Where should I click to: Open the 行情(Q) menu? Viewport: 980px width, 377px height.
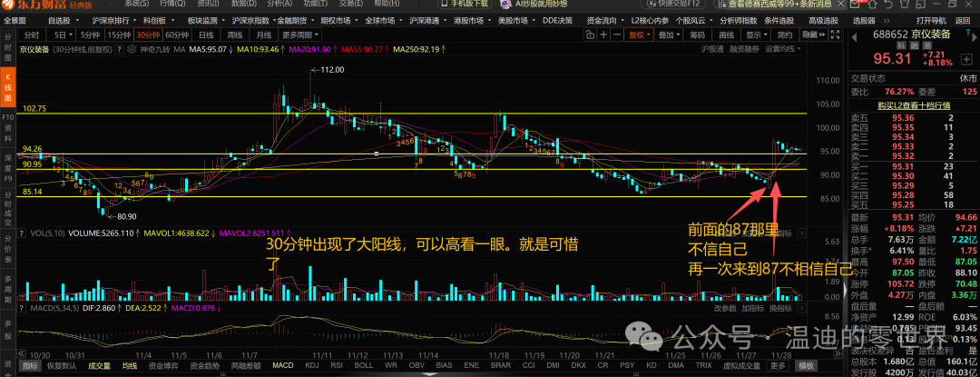tap(171, 4)
